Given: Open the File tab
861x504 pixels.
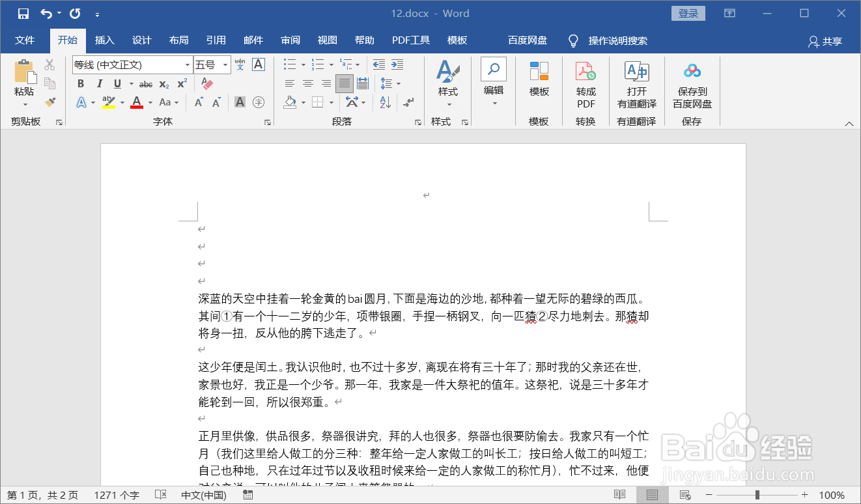Looking at the screenshot, I should [x=25, y=40].
